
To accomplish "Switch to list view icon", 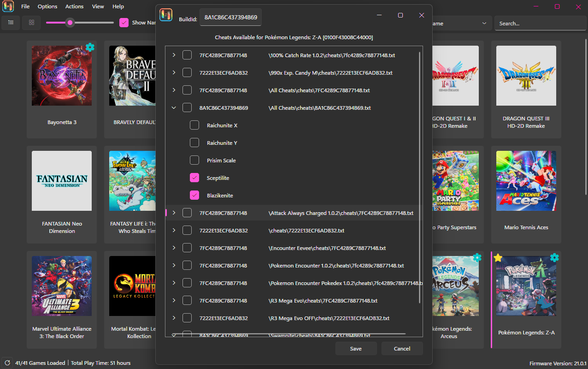I will click(x=11, y=23).
